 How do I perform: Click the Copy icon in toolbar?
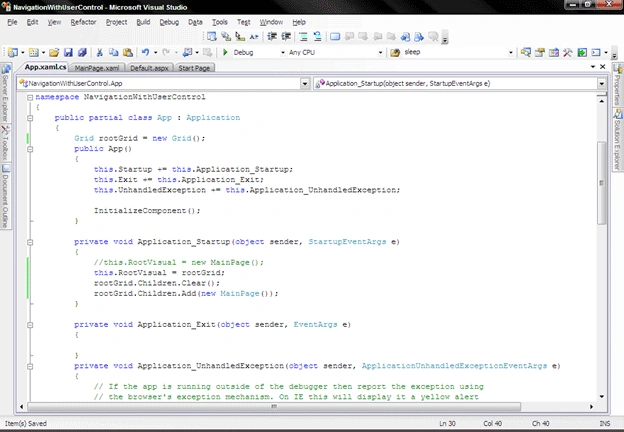113,53
